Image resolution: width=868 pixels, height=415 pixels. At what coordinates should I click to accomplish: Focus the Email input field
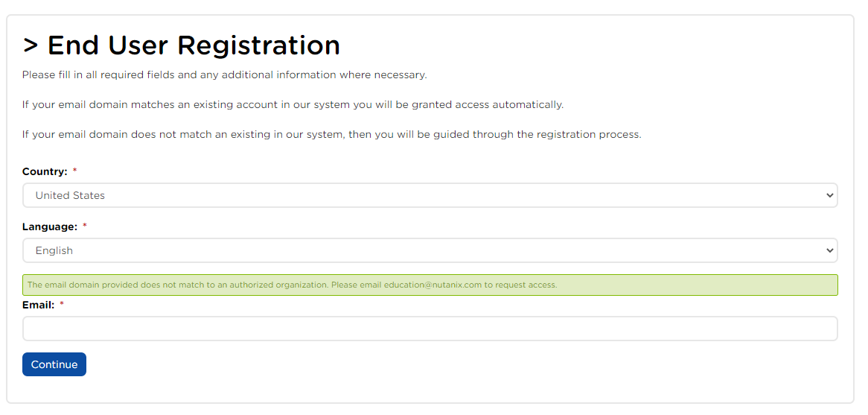click(x=430, y=329)
